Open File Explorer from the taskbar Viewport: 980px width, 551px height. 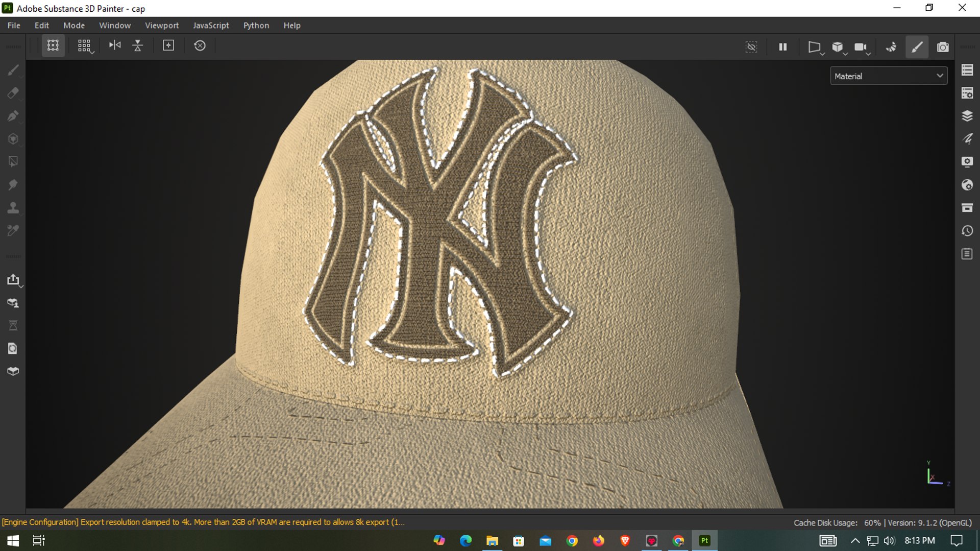[492, 540]
